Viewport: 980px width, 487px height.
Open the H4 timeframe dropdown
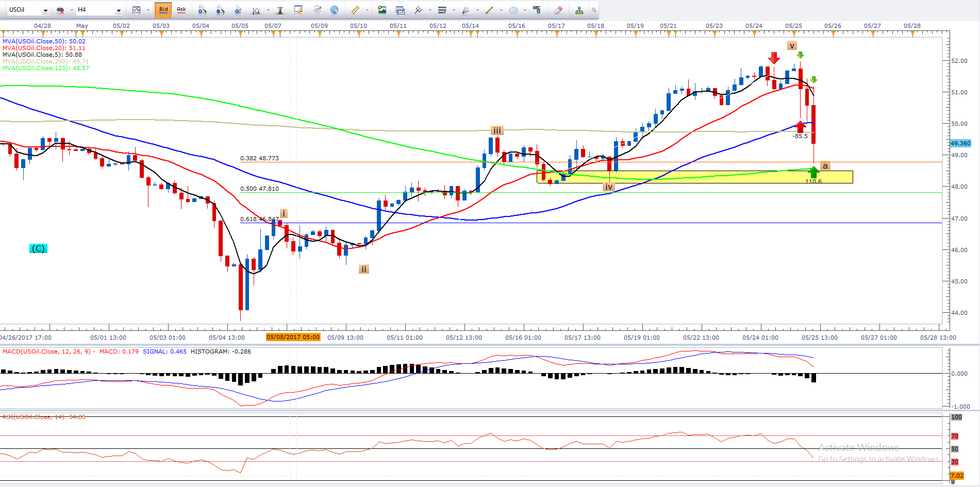[119, 10]
